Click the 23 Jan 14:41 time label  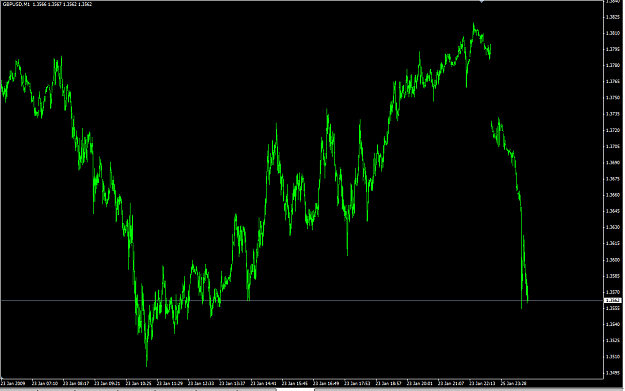263,383
